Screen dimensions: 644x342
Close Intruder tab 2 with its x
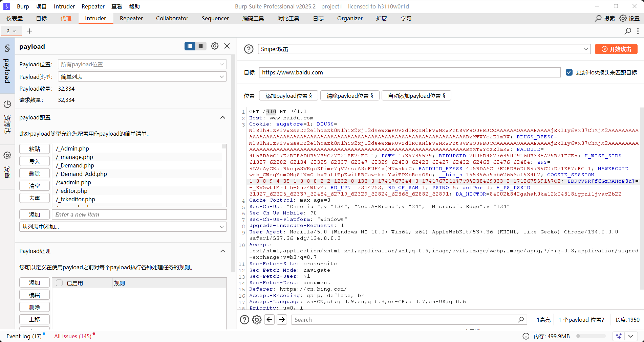click(15, 31)
